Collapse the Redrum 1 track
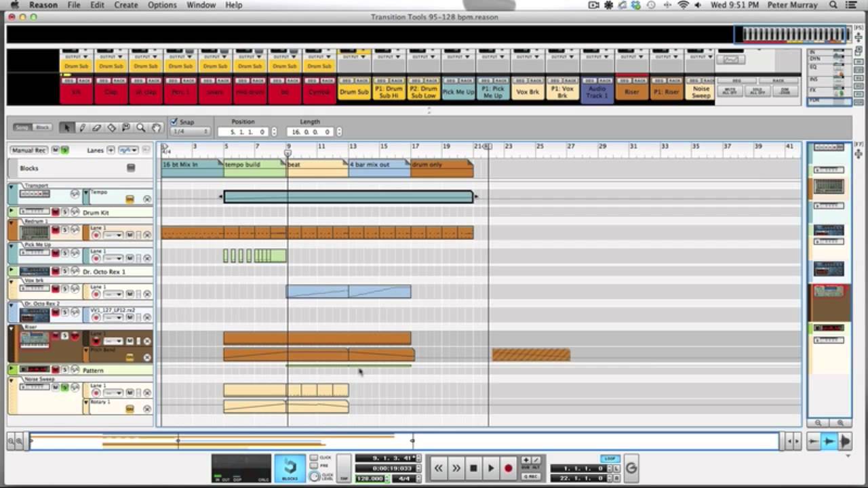 pos(12,223)
